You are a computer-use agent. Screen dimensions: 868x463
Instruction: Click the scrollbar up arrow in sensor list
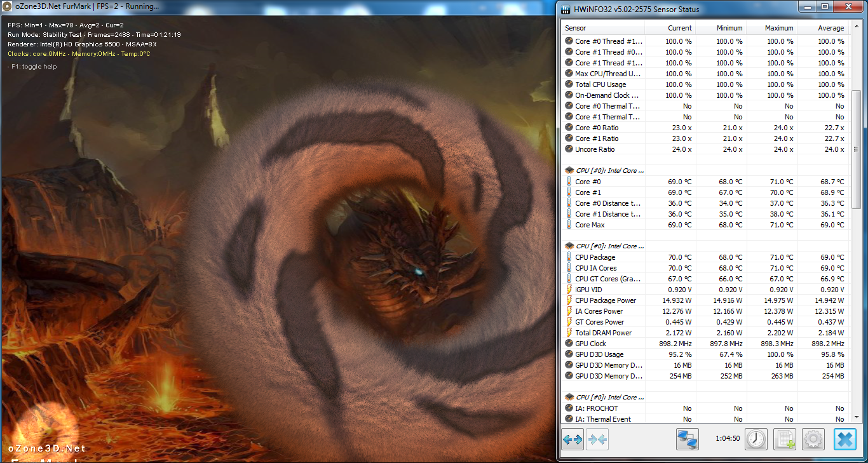point(855,27)
